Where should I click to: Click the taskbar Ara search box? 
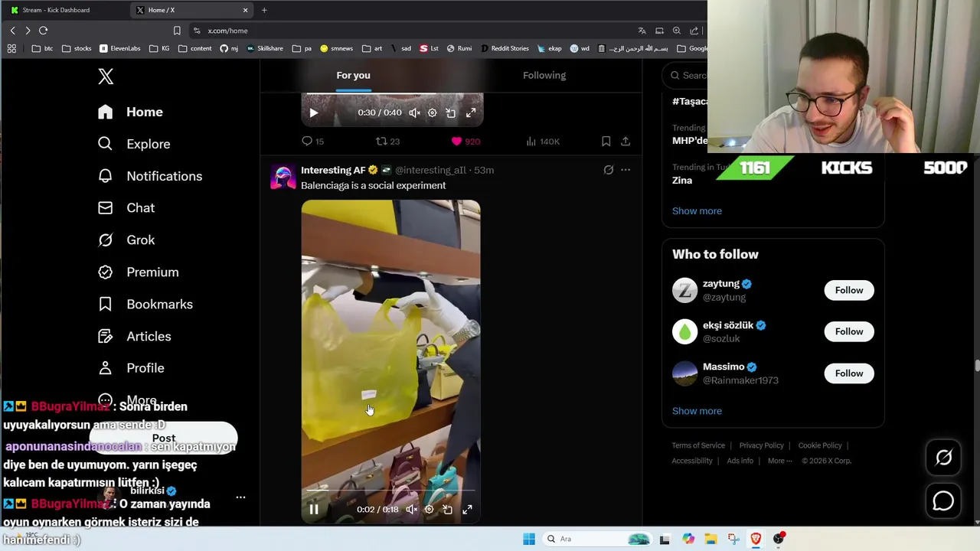tap(597, 539)
